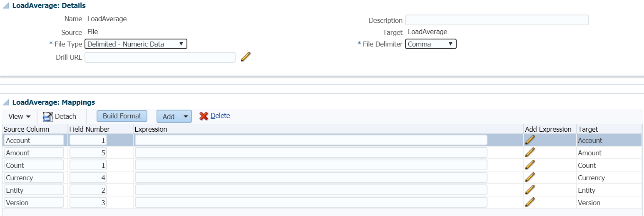
Task: Click into the Description field
Action: click(x=497, y=20)
